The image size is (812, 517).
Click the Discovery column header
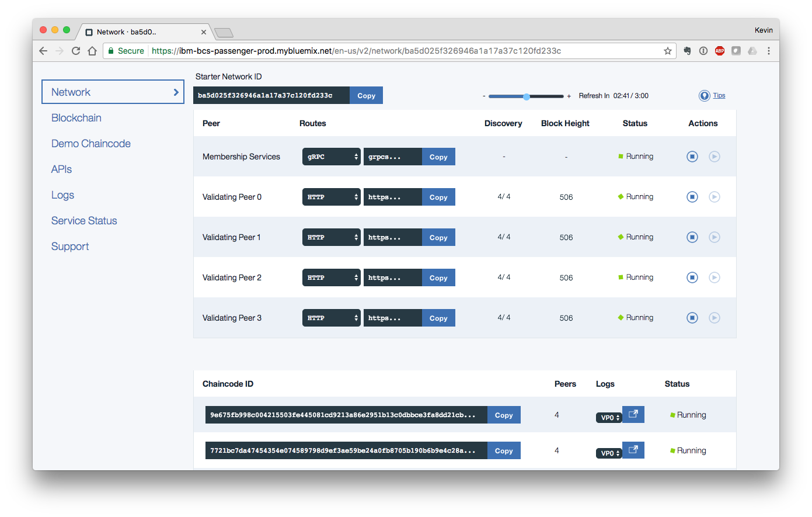point(503,123)
